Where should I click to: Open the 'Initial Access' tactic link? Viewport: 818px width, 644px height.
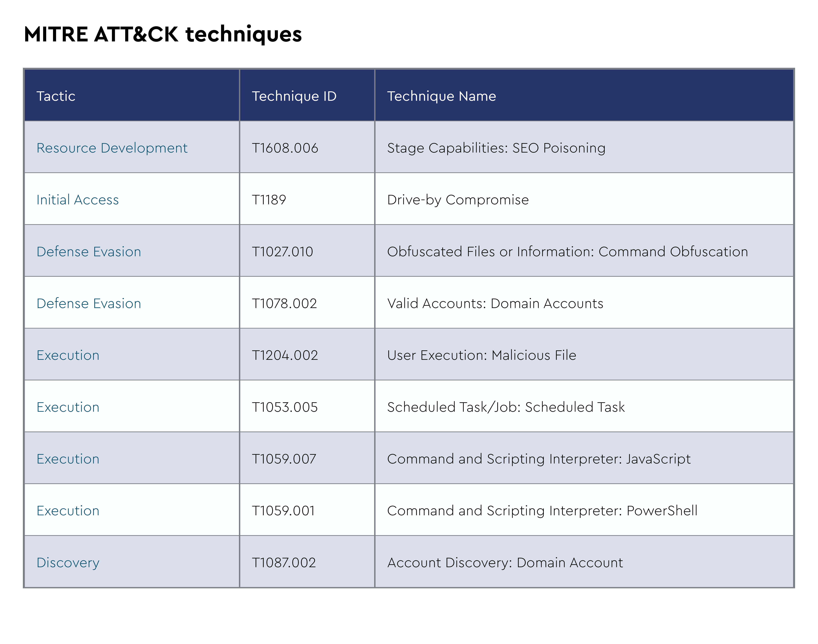[78, 200]
